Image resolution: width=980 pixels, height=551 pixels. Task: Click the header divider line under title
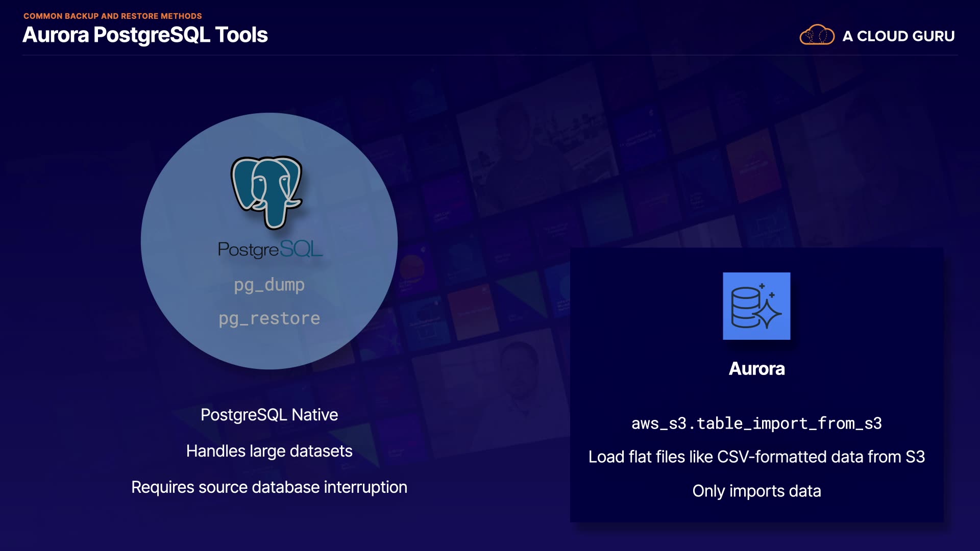(x=490, y=55)
